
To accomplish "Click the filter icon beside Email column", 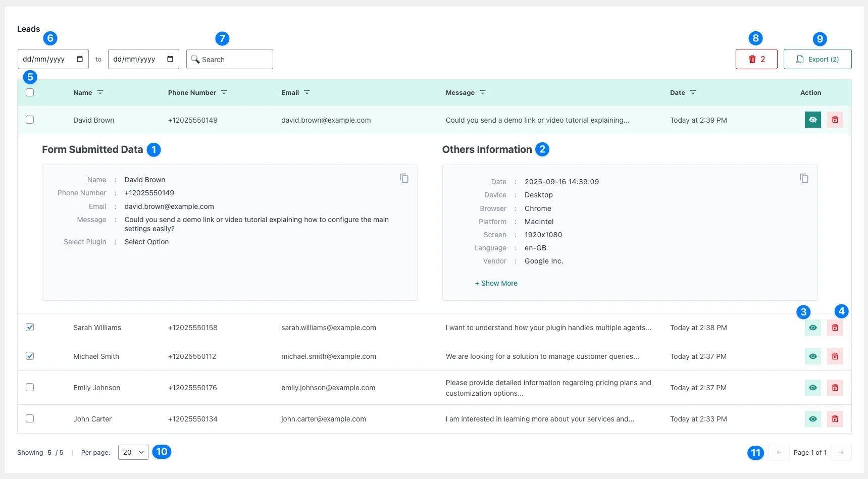I will (307, 92).
